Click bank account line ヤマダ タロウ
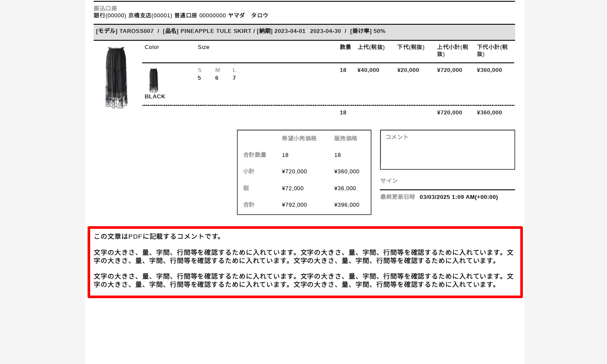Screen dimensions: 607x364 tap(181, 15)
